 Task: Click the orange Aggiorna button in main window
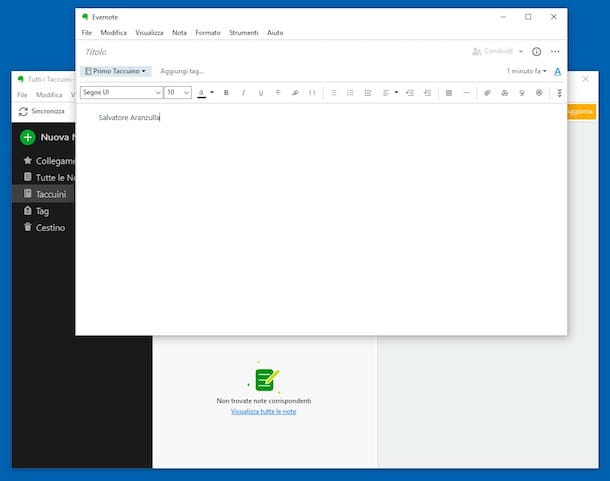(582, 112)
